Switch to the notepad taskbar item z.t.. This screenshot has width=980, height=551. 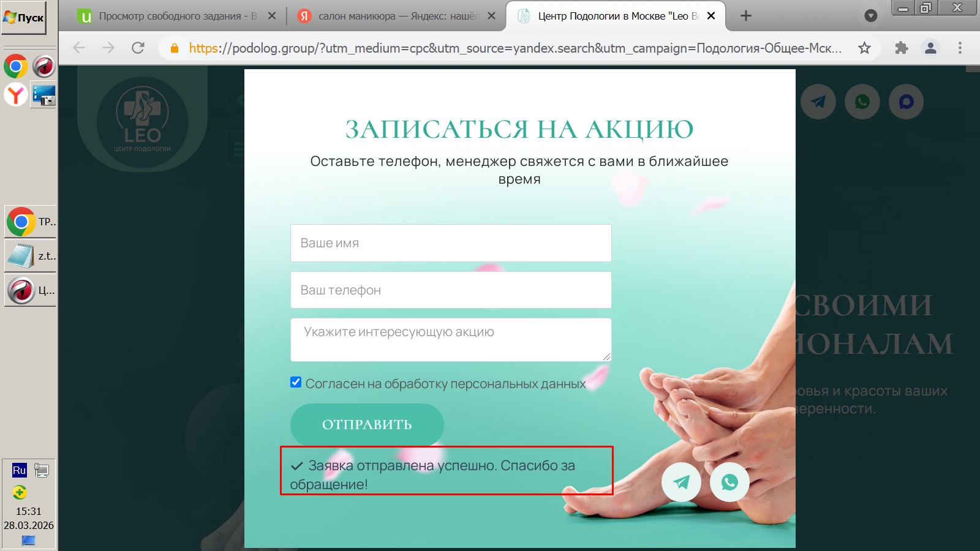click(x=30, y=256)
